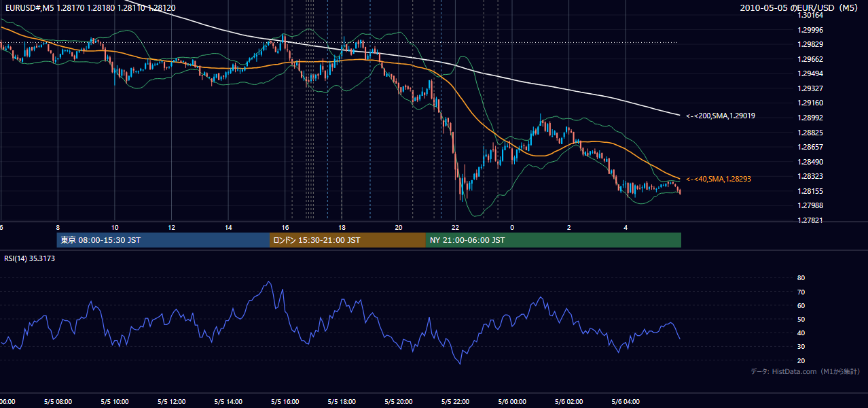Click price axis label 1.28323
This screenshot has width=868, height=408.
click(x=810, y=176)
